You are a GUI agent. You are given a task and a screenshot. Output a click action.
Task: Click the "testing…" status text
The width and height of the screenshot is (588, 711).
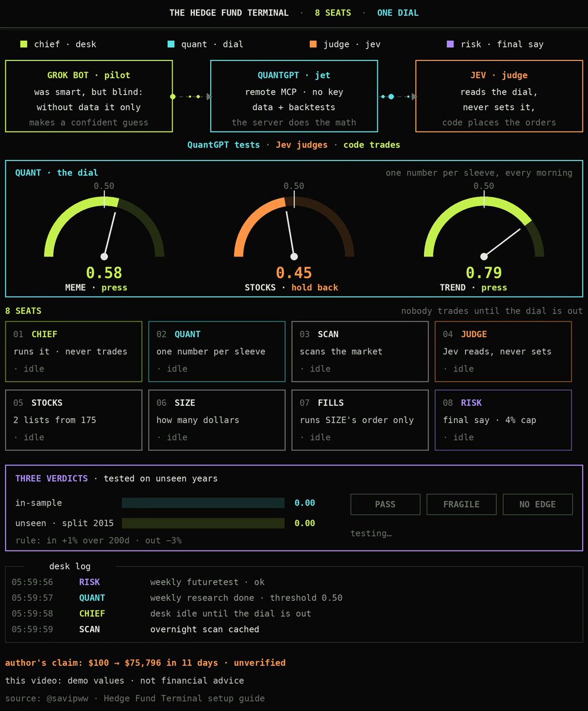coord(371,533)
